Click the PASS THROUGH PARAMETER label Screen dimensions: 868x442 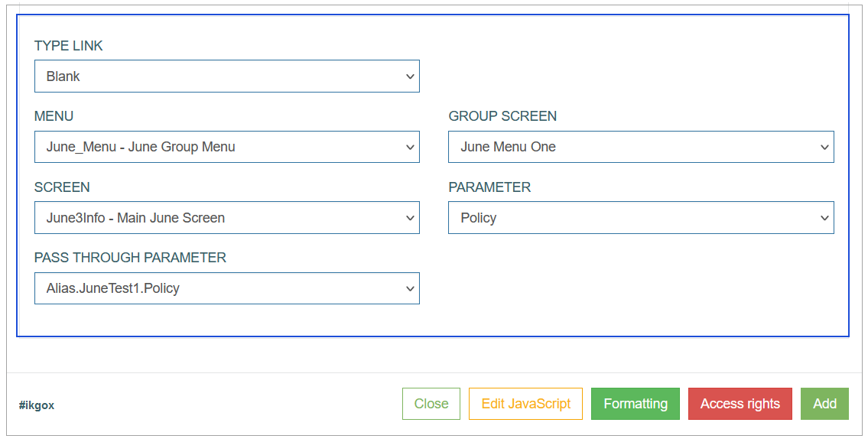tap(130, 258)
